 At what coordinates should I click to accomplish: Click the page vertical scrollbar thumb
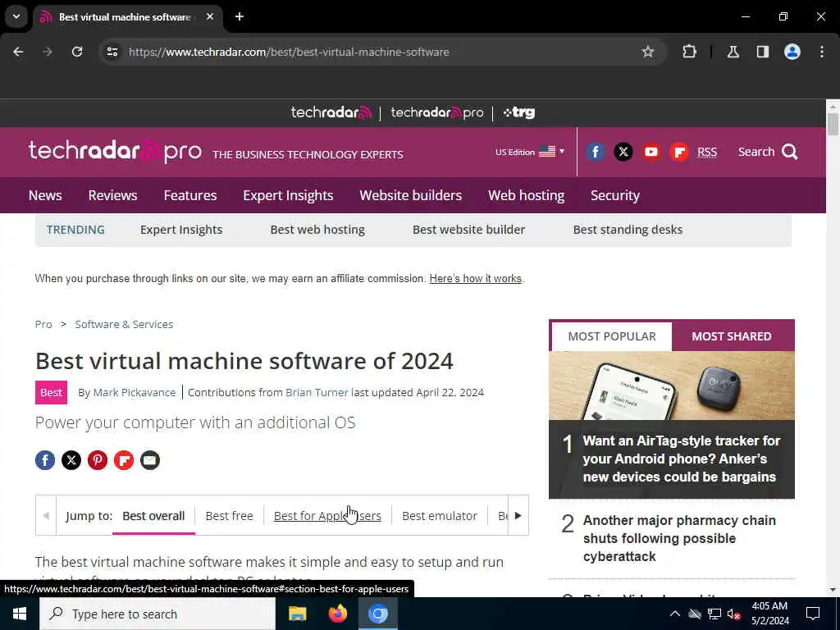point(833,124)
